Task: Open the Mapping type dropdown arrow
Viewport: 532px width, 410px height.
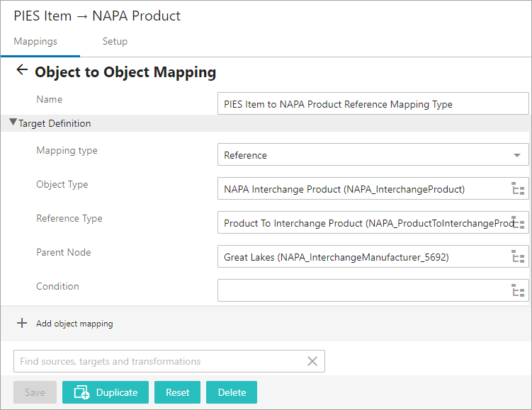Action: pyautogui.click(x=516, y=155)
